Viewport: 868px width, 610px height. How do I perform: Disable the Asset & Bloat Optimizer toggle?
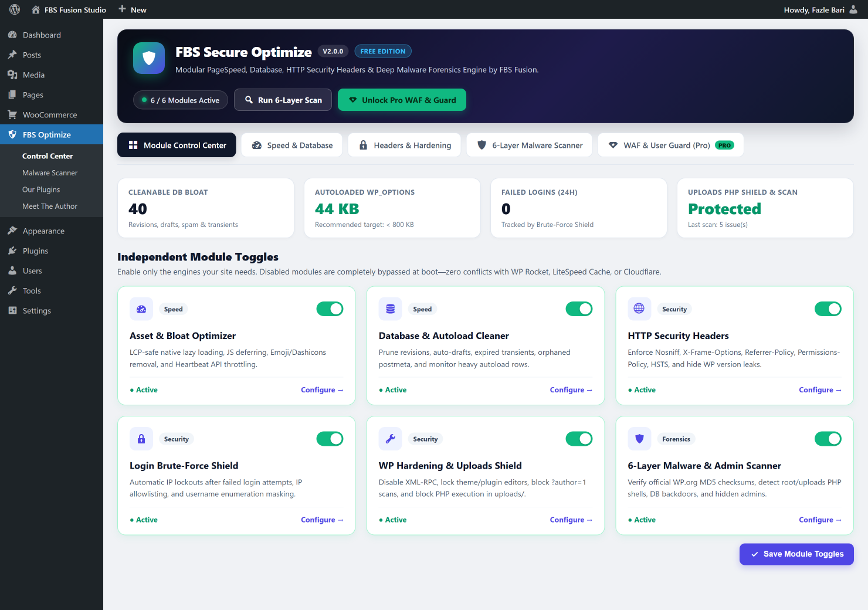tap(330, 309)
